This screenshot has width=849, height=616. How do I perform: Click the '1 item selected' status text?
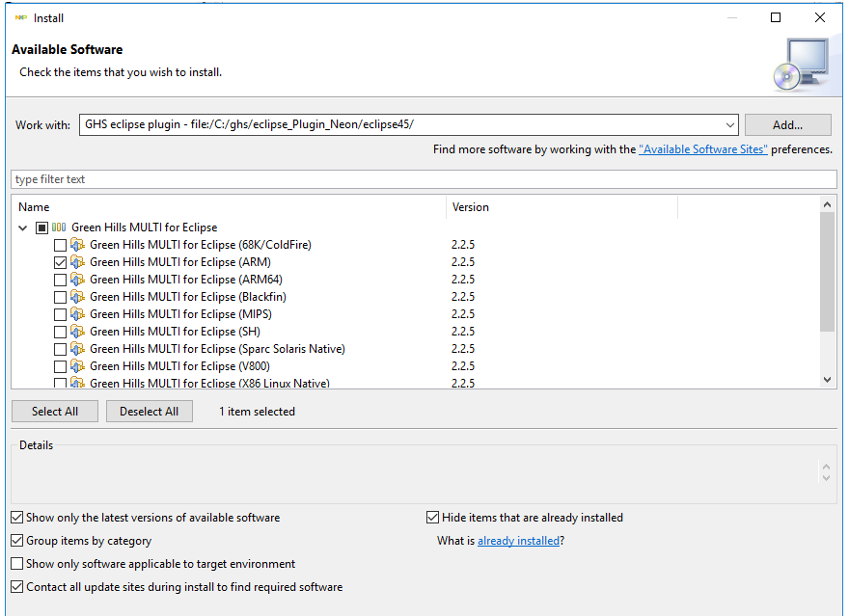point(258,412)
